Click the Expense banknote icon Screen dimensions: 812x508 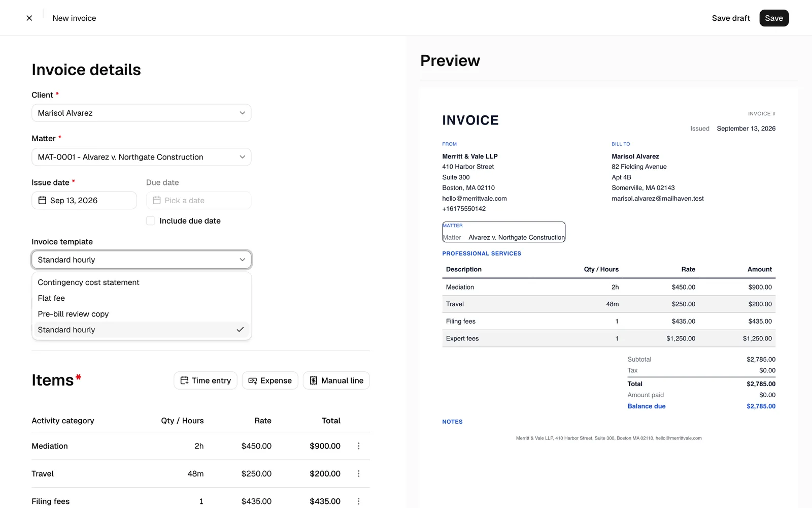[x=253, y=380]
